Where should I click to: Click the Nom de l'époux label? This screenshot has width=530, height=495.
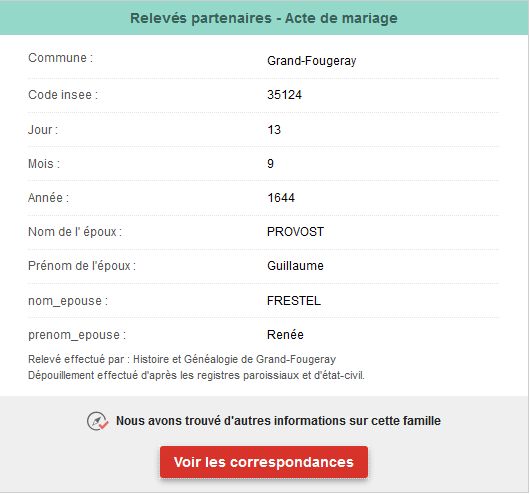(75, 232)
